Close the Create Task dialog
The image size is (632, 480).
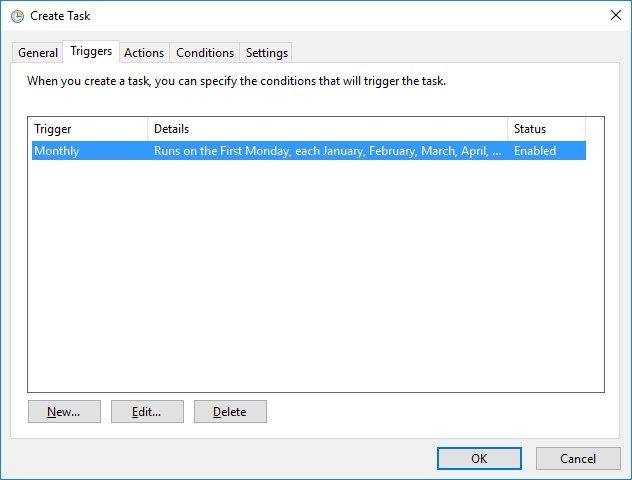point(615,15)
